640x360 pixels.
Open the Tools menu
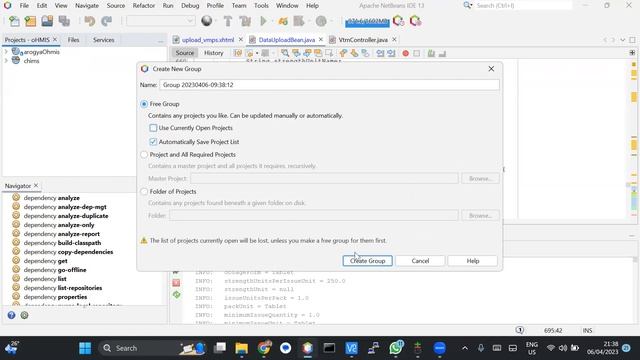tap(261, 6)
